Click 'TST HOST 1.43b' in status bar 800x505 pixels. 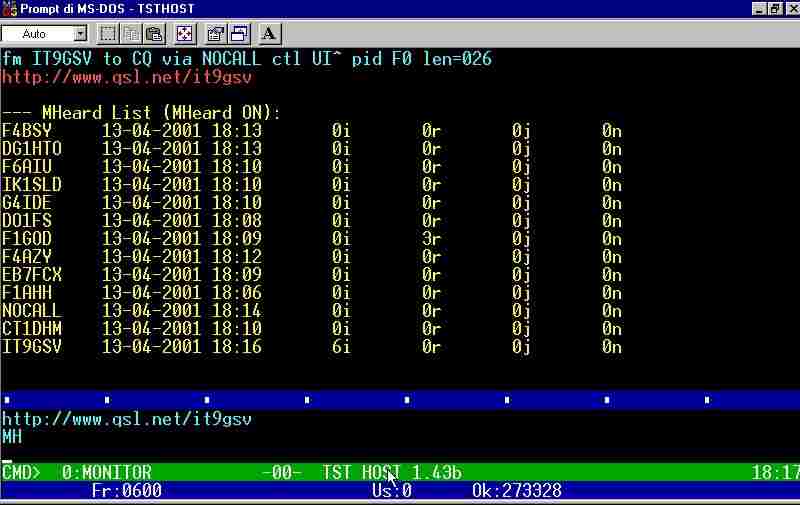click(392, 472)
